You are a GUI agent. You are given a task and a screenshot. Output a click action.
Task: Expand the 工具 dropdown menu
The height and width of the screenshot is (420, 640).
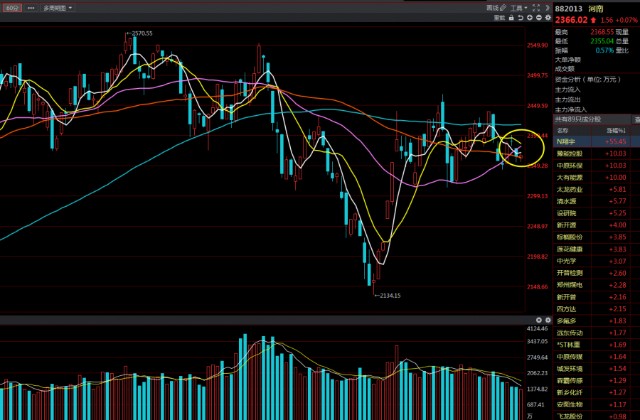(518, 7)
